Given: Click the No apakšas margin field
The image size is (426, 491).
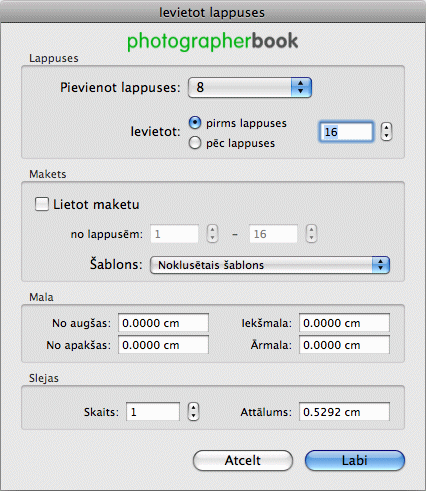Looking at the screenshot, I should (163, 345).
